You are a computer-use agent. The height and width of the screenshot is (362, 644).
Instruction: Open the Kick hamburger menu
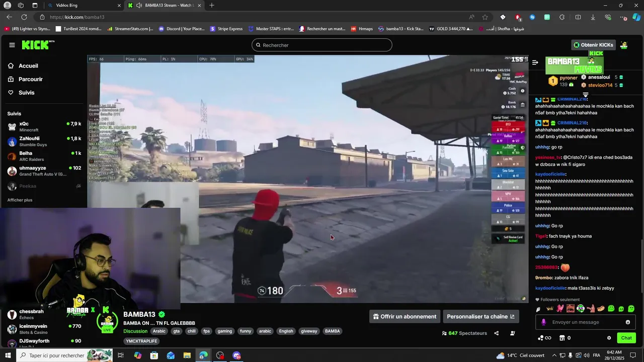coord(12,45)
